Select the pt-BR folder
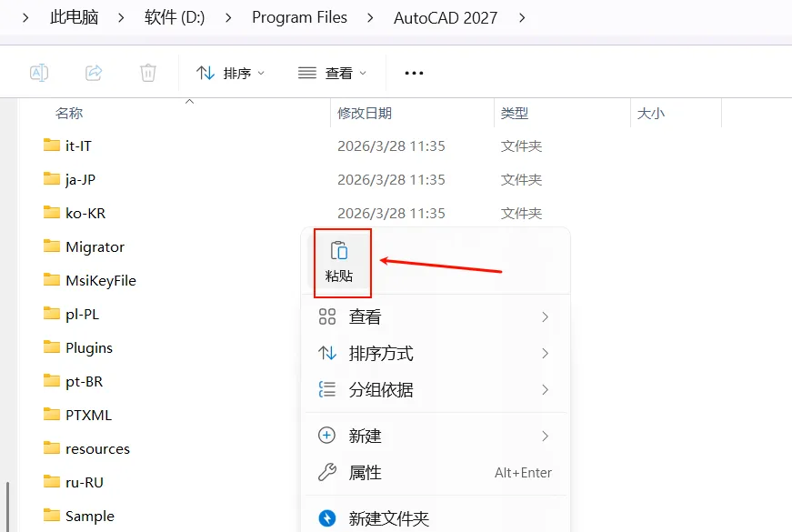The width and height of the screenshot is (792, 532). (84, 381)
